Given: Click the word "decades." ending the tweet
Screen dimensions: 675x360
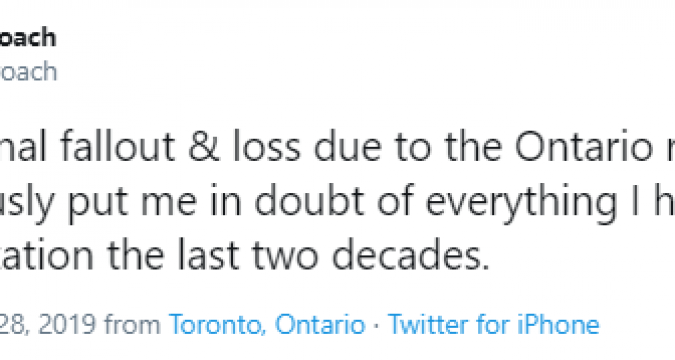Looking at the screenshot, I should coord(411,254).
